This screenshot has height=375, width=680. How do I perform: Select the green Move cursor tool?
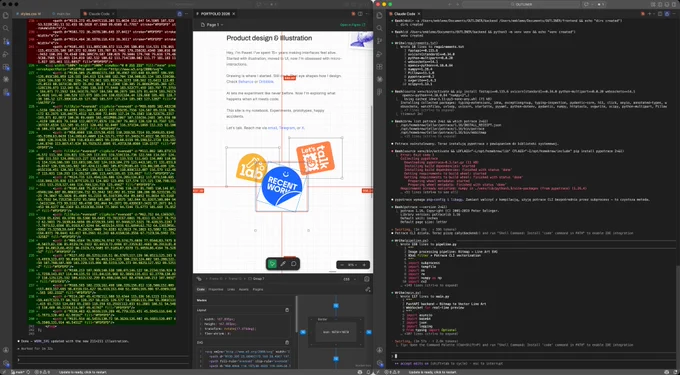272,263
